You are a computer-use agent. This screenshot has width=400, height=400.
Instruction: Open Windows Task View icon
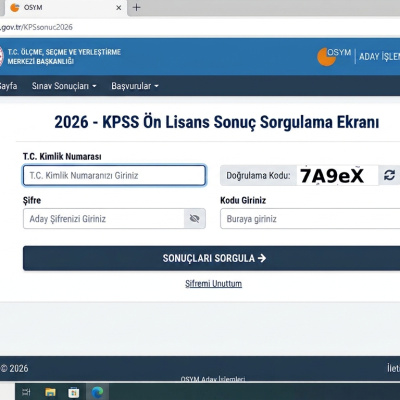(x=26, y=392)
